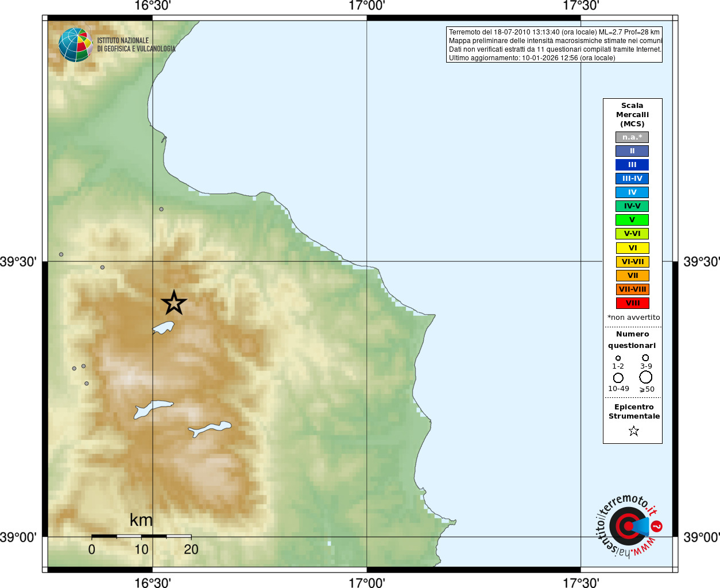Click the 'Scala Mercalli (MCS)' legend heading

click(632, 115)
